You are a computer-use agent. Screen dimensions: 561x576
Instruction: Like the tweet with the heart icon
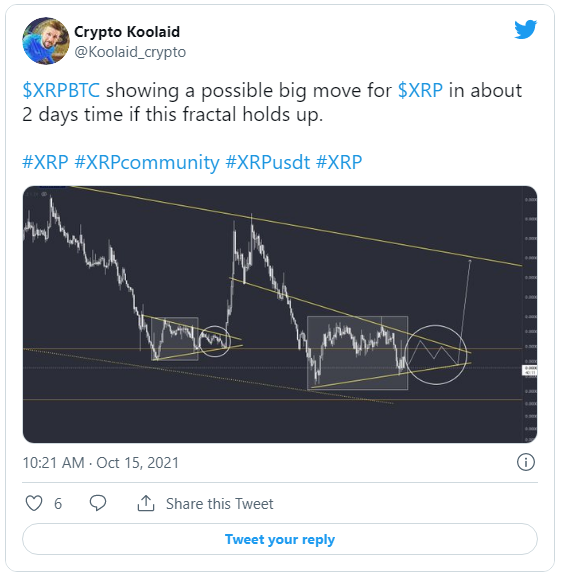pyautogui.click(x=34, y=503)
